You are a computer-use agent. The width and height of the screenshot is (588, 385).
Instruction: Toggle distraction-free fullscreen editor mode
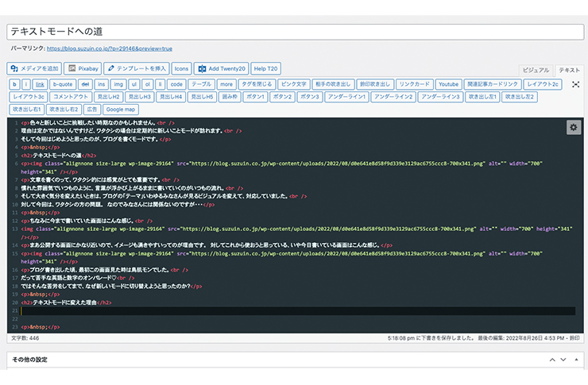[575, 84]
